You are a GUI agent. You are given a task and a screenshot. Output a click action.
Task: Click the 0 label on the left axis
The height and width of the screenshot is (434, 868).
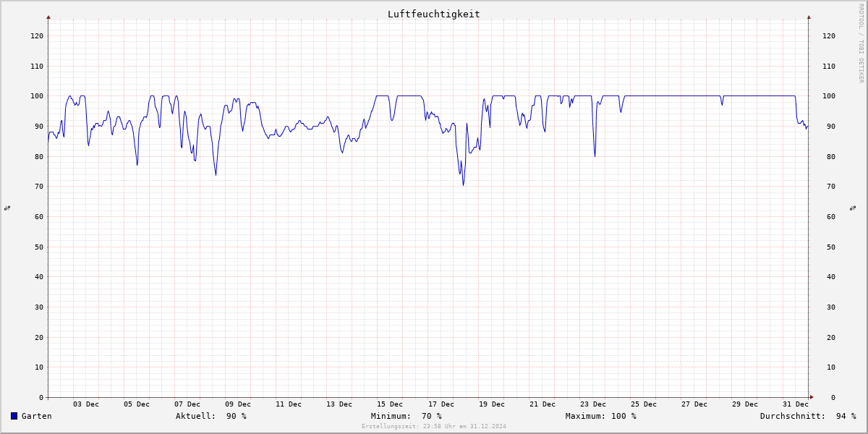[x=41, y=397]
